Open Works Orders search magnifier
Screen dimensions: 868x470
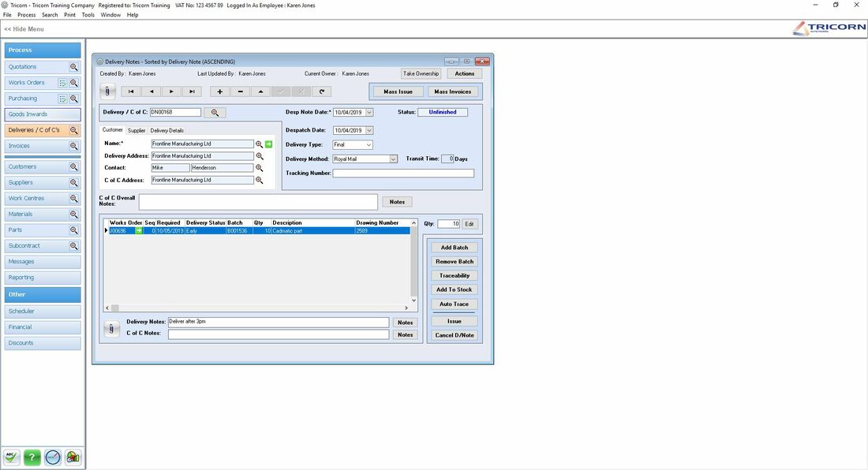click(73, 83)
